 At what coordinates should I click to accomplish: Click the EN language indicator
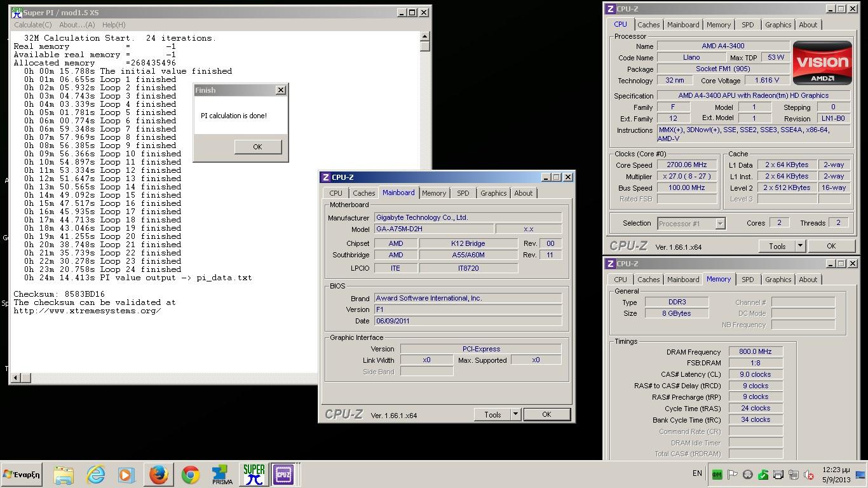click(697, 473)
